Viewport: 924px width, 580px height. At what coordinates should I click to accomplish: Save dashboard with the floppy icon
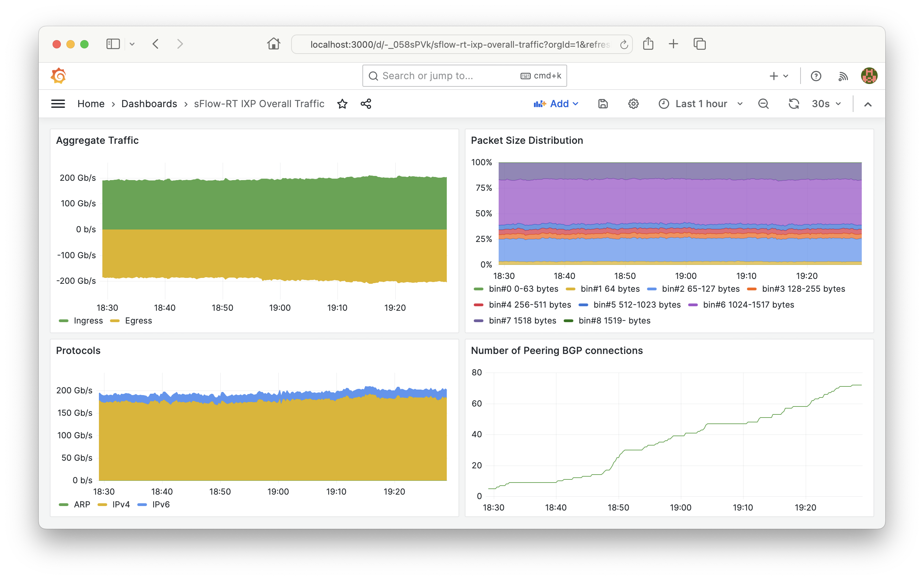click(603, 104)
